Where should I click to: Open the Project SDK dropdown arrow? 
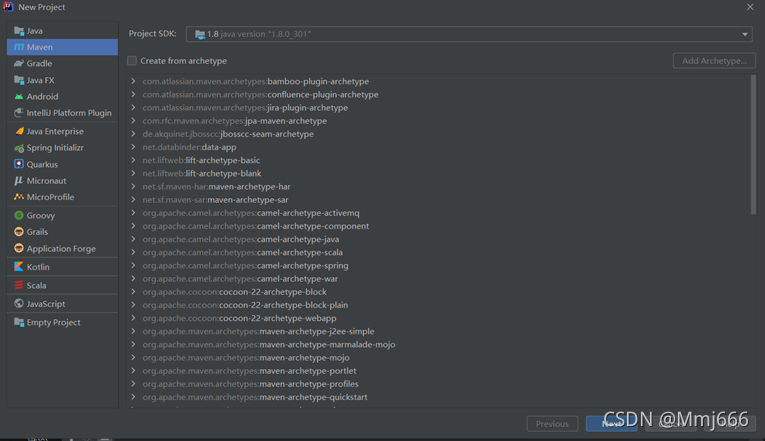745,34
